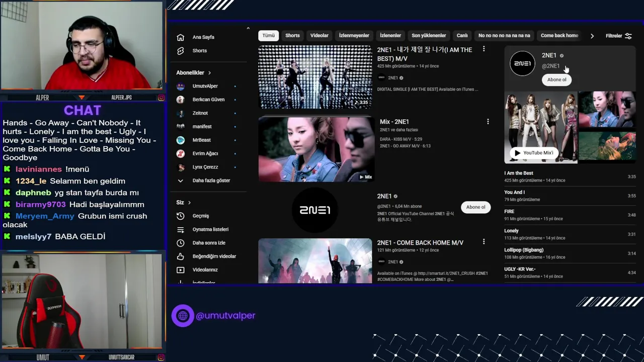Click Abone ol button in right panel
Image resolution: width=644 pixels, height=362 pixels.
tap(557, 80)
